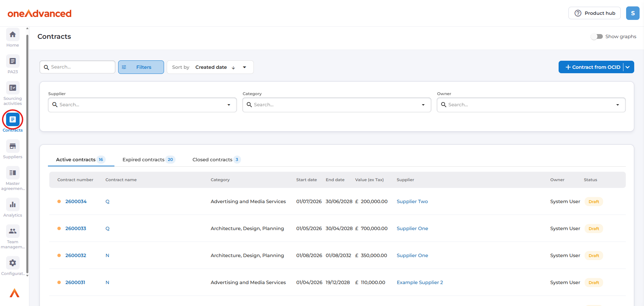This screenshot has width=644, height=306.
Task: Open Master agreements sidebar icon
Action: [12, 173]
